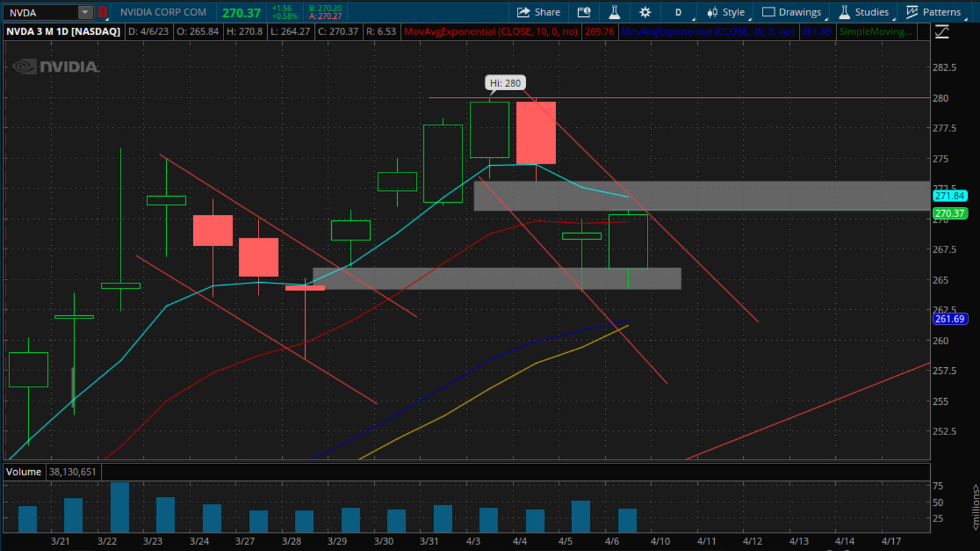Click the cyan 271.84 price axis bubble
This screenshot has width=980, height=551.
click(950, 196)
